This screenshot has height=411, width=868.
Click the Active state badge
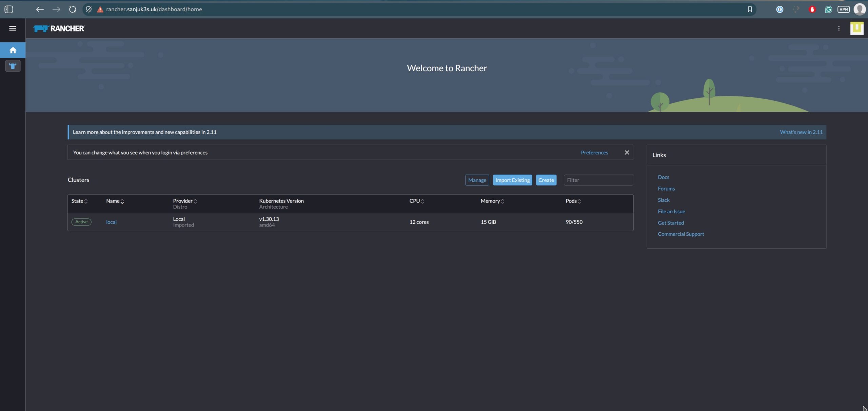pyautogui.click(x=81, y=222)
